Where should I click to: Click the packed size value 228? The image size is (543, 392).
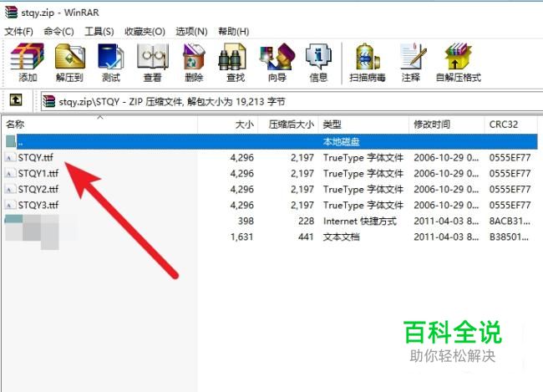click(306, 221)
